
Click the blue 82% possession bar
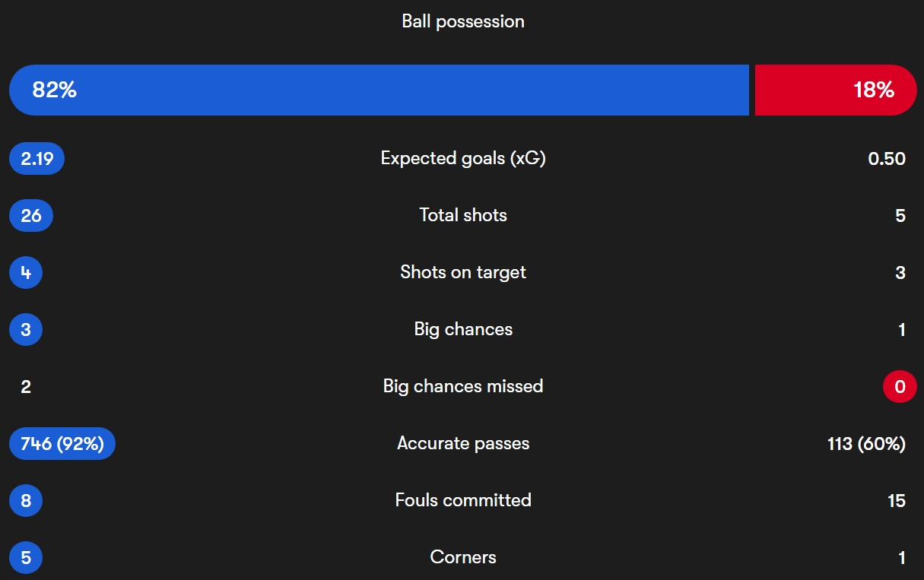tap(379, 90)
